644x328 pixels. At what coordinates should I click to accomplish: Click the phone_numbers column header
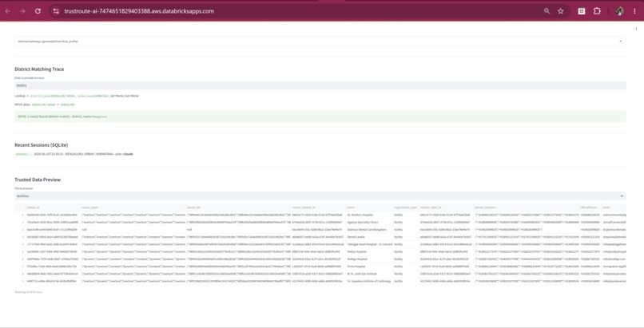pyautogui.click(x=527, y=207)
